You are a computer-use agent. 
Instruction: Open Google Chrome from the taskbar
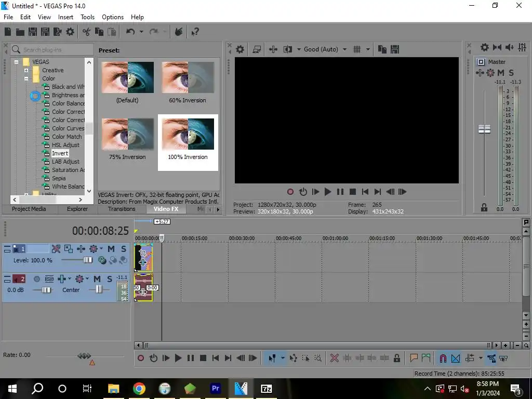(x=139, y=389)
